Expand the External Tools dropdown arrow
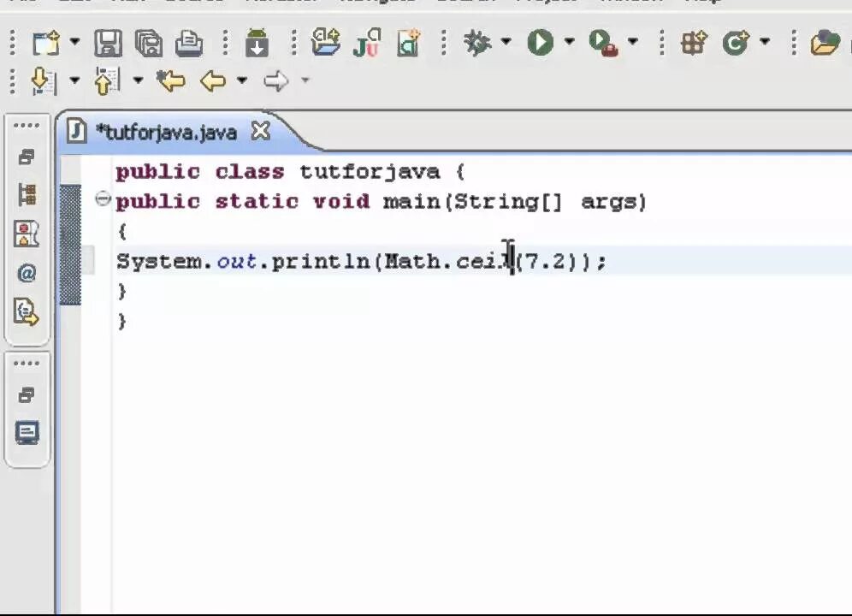The image size is (852, 616). 632,41
